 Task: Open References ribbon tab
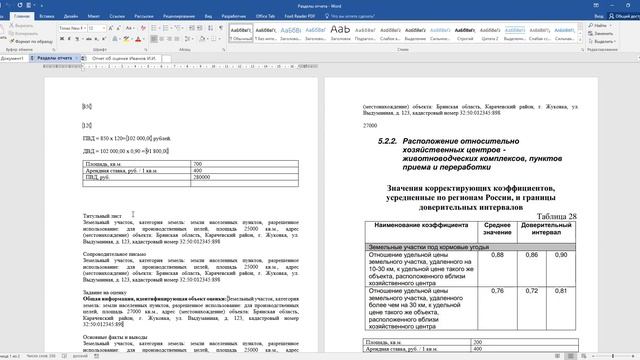click(117, 16)
